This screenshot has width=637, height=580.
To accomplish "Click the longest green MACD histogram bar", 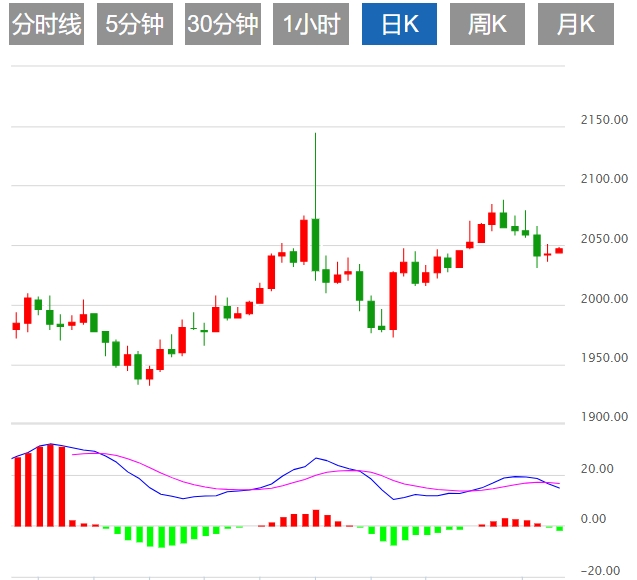I will 160,536.
